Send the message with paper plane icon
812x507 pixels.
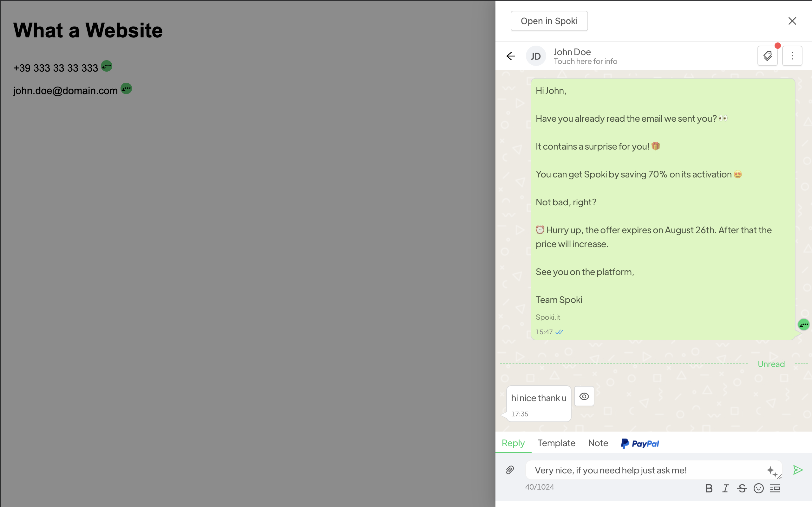point(798,470)
